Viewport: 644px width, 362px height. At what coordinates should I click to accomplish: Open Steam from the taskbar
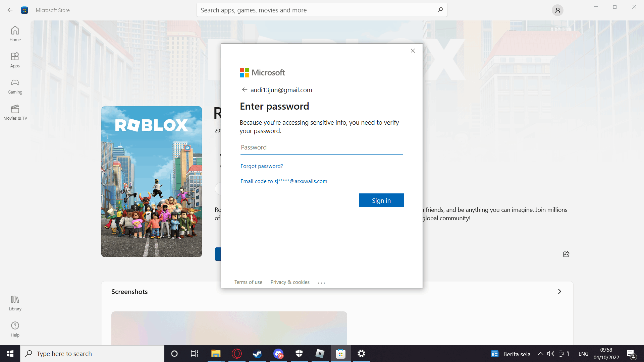pyautogui.click(x=258, y=354)
